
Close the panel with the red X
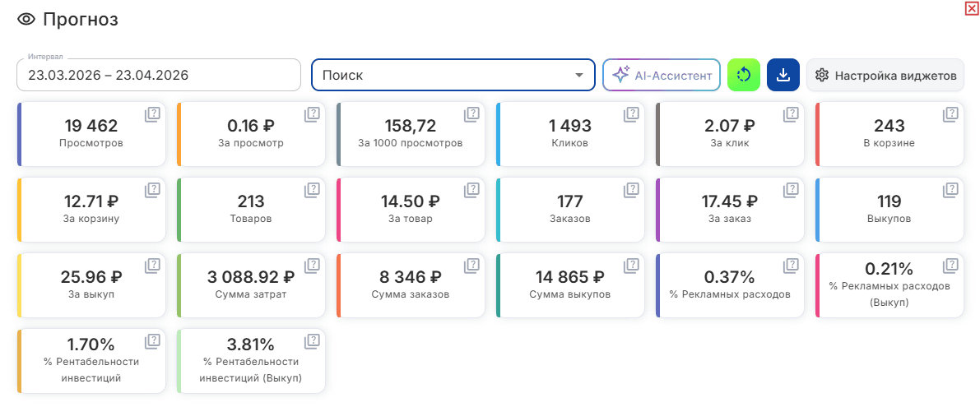971,7
